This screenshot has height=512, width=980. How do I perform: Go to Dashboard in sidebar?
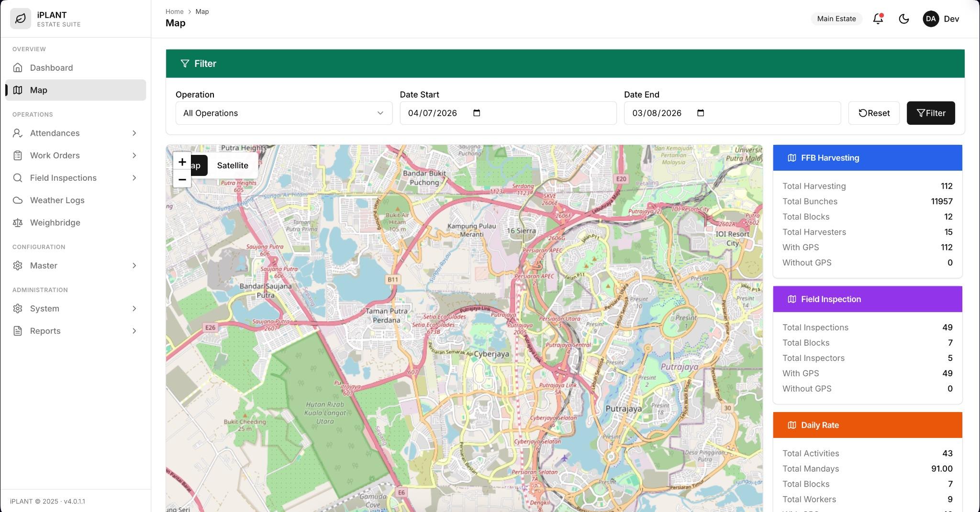click(x=76, y=67)
